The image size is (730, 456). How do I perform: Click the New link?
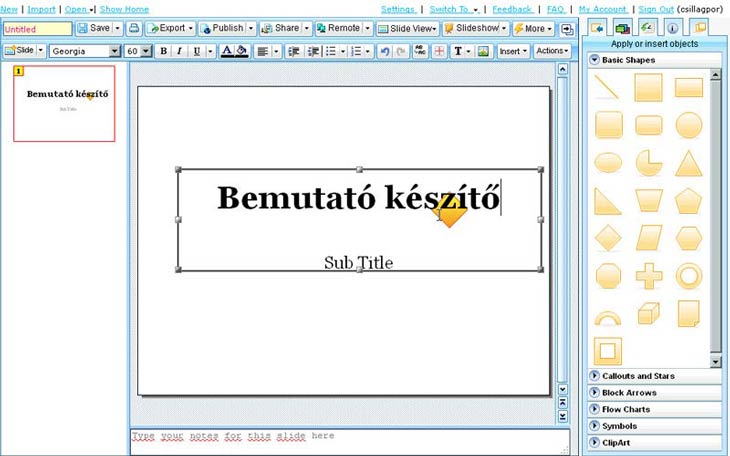click(9, 9)
